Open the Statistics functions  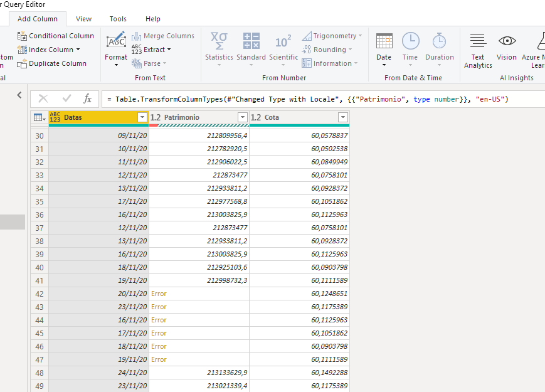click(219, 49)
